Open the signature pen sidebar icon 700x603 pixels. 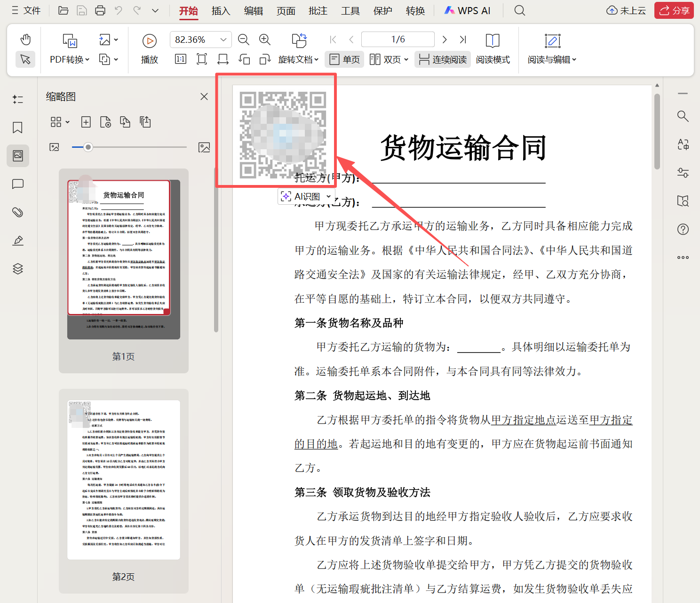[x=18, y=241]
